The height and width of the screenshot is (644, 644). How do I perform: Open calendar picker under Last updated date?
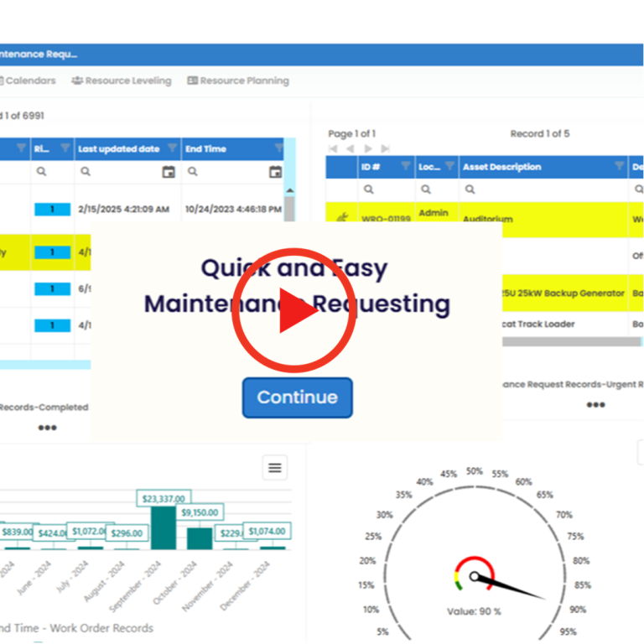click(x=169, y=172)
